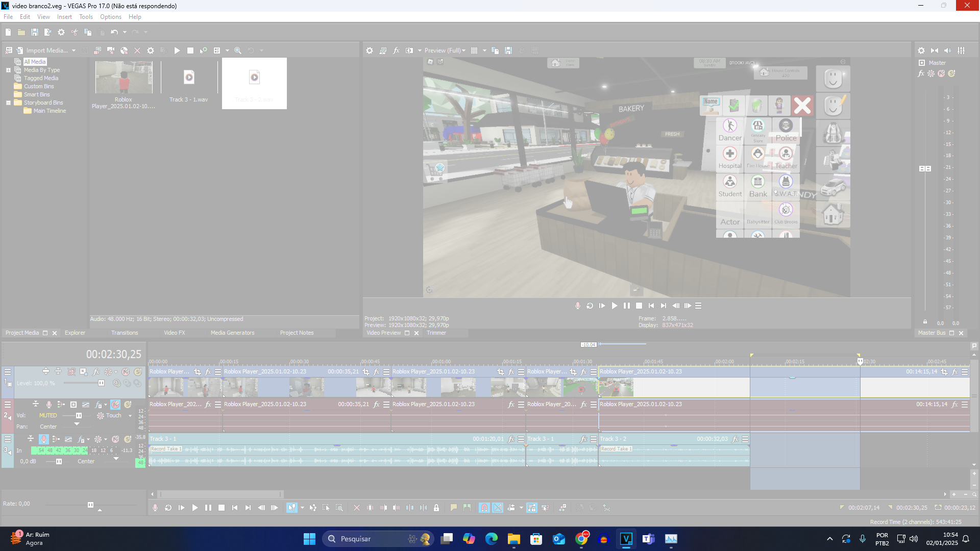This screenshot has height=551, width=980.
Task: Expand Media By Type tree node
Action: click(8, 70)
